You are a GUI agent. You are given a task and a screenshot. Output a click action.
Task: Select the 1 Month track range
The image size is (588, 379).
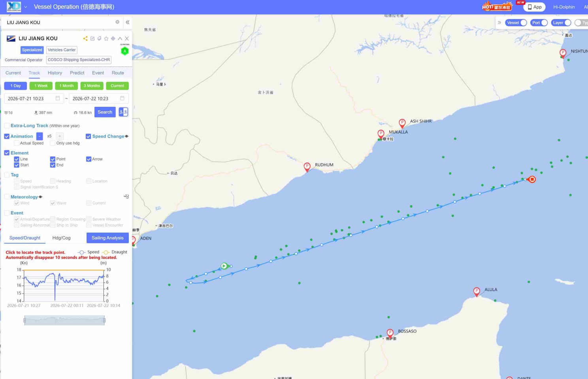[66, 86]
